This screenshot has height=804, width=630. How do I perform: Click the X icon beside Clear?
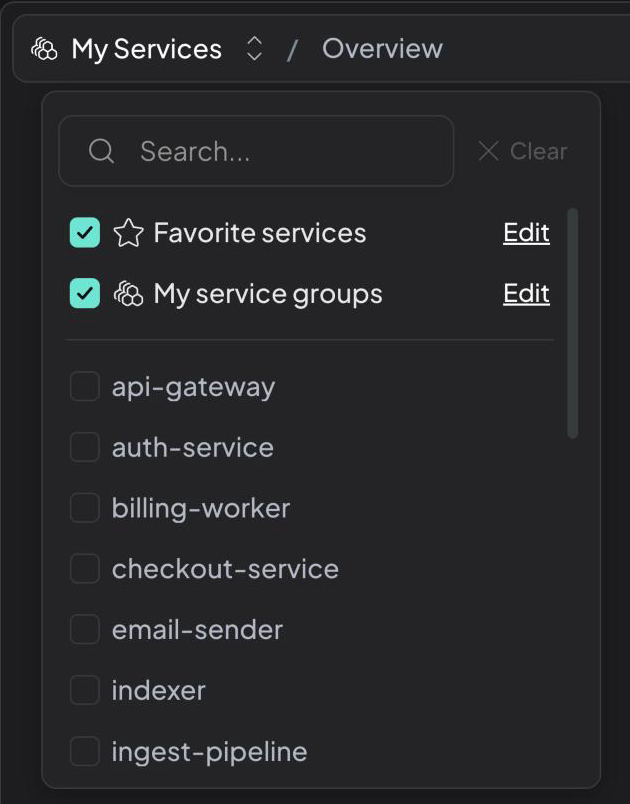tap(489, 151)
